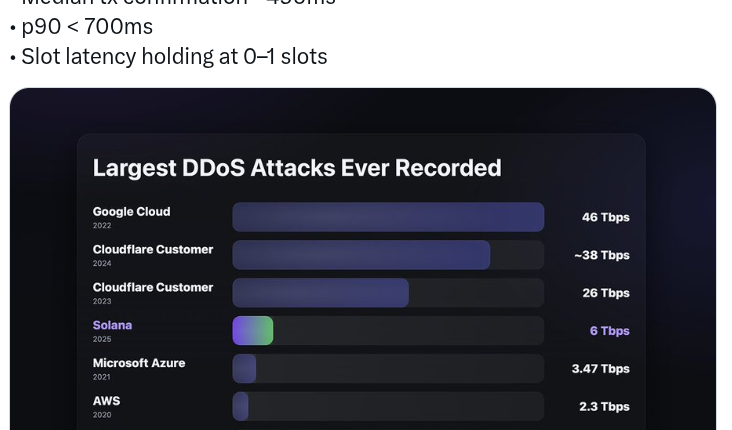Click the "Largest DDoS Attacks Ever Recorded" title
Viewport: 732px width, 430px height.
point(297,168)
